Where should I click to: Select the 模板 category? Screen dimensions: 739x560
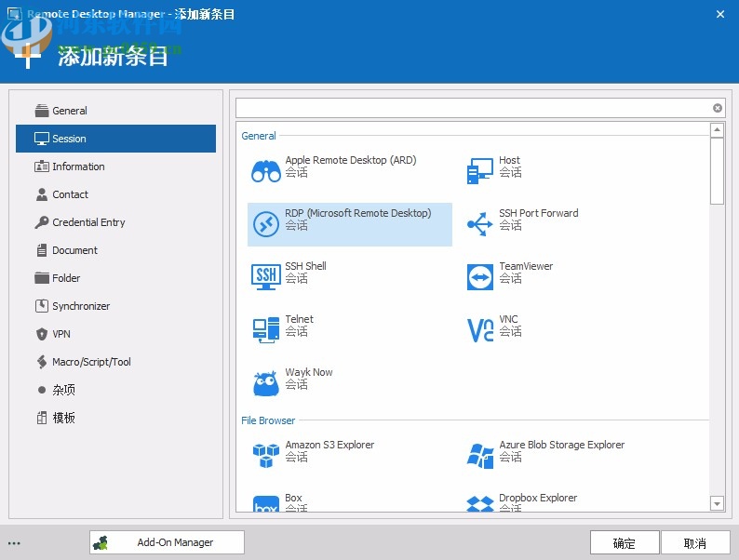115,418
